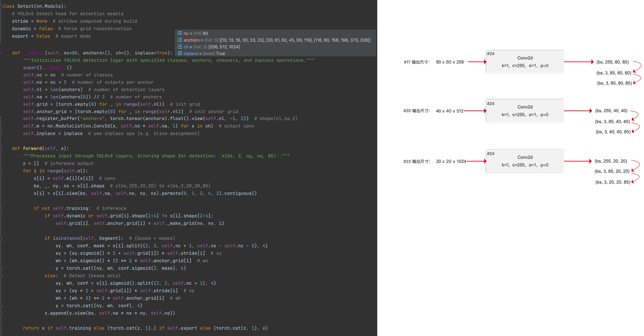The image size is (644, 336).
Task: Click the list icon beside anchors variable
Action: coord(180,40)
